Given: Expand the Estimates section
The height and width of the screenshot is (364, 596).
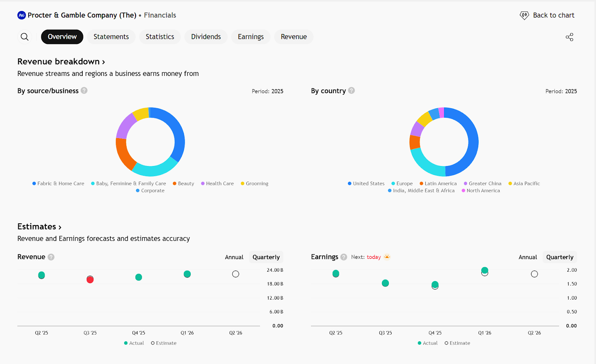Looking at the screenshot, I should coord(39,227).
